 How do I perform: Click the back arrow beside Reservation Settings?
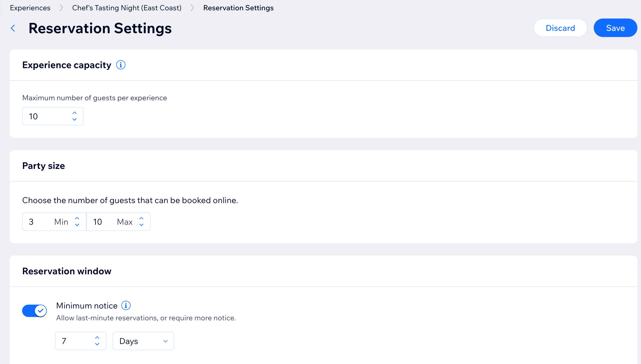[13, 28]
